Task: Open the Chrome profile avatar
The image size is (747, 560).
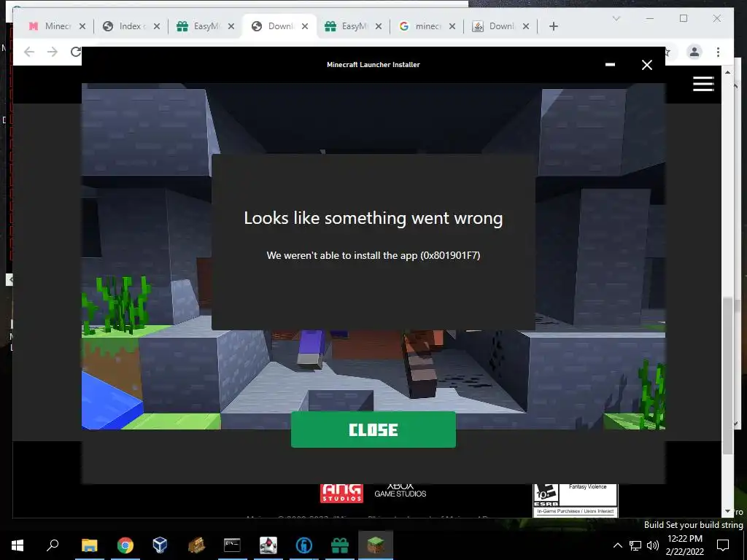Action: tap(694, 52)
